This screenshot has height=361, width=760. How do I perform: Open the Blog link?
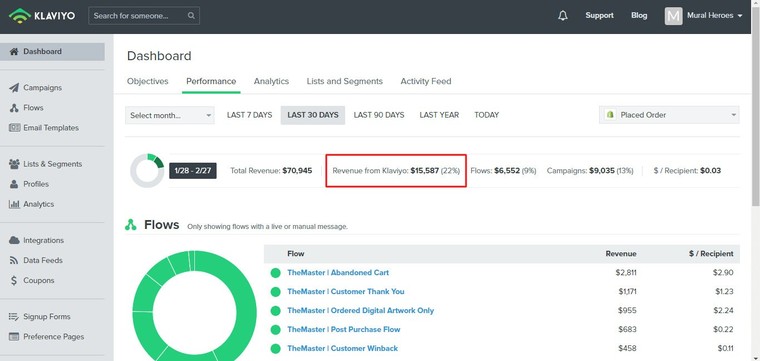(x=639, y=16)
